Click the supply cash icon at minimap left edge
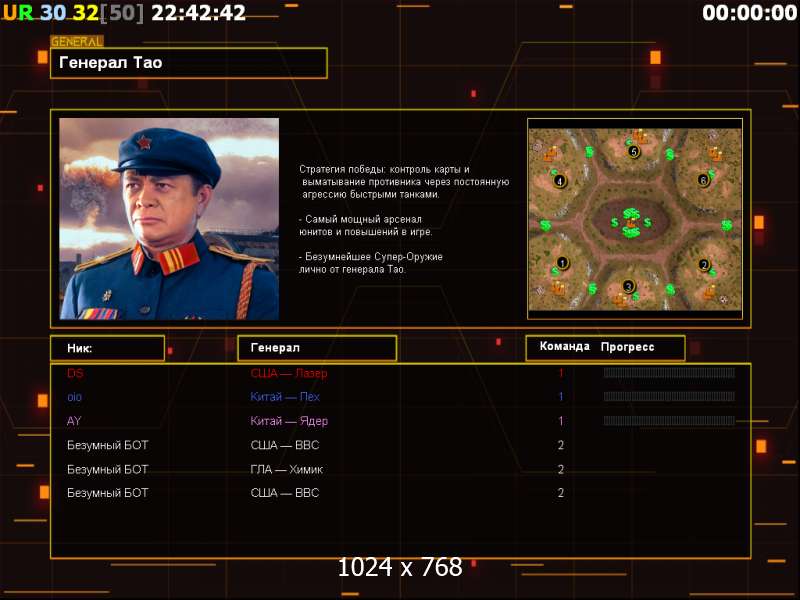Image resolution: width=800 pixels, height=600 pixels. tap(545, 225)
